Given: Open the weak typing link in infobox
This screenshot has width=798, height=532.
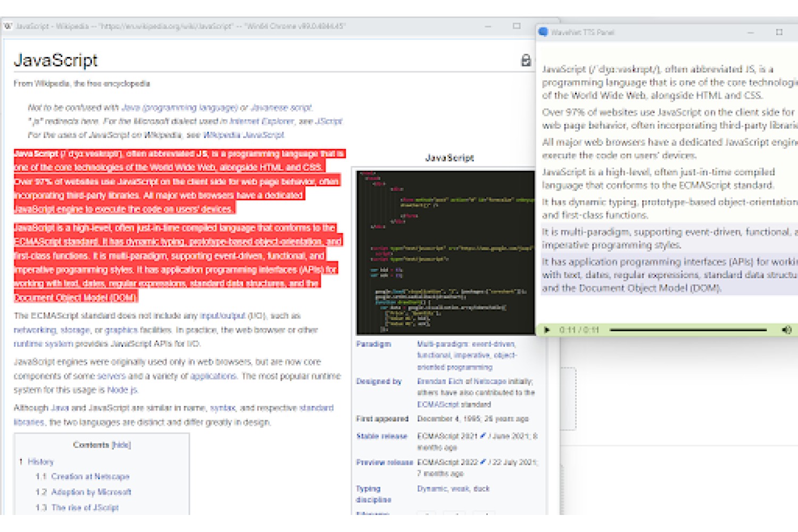Looking at the screenshot, I should tap(460, 488).
